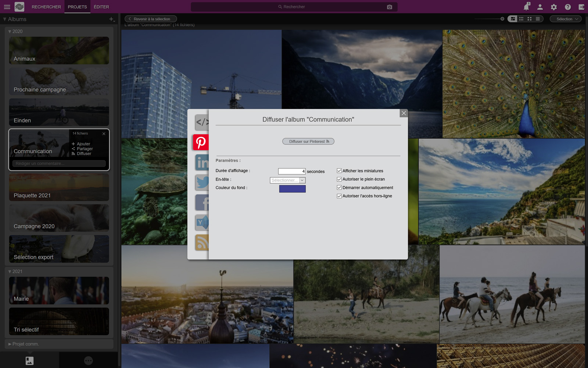This screenshot has height=368, width=588.
Task: Uncheck 'Démarrer automatiquement'
Action: click(x=339, y=187)
